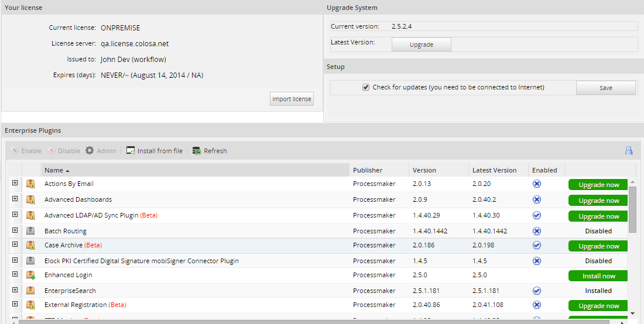Click the Enhanced Login plugin package icon
The width and height of the screenshot is (644, 324).
pos(30,275)
